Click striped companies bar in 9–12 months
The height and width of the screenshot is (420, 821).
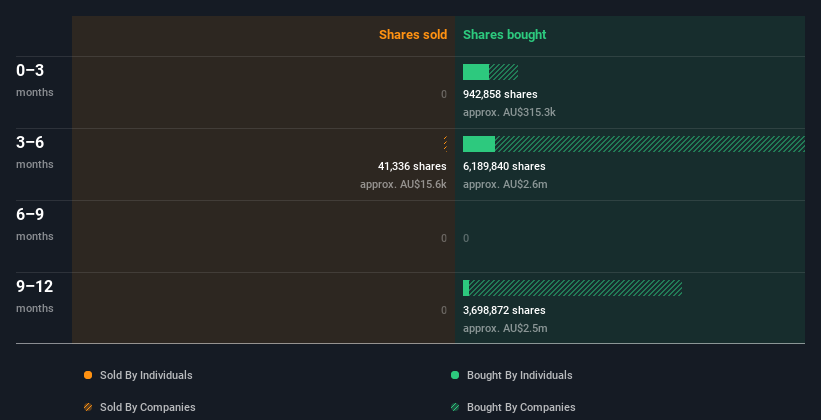pyautogui.click(x=575, y=288)
